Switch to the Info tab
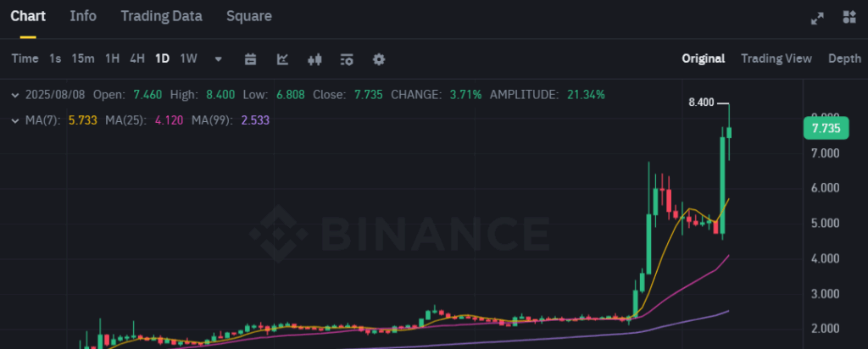 [x=83, y=16]
